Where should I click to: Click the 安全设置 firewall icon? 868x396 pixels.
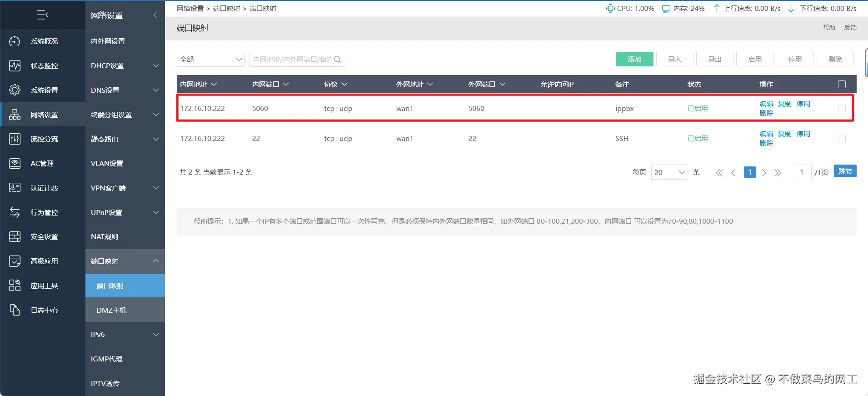coord(15,237)
